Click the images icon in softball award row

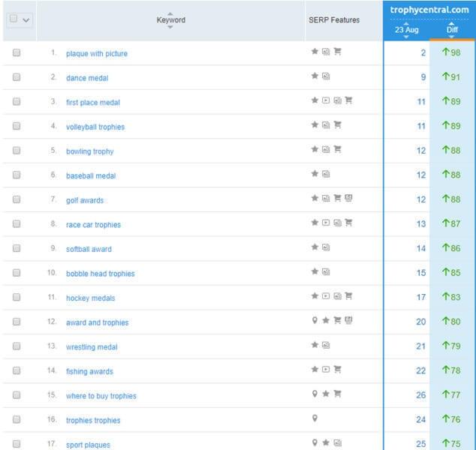tap(326, 247)
